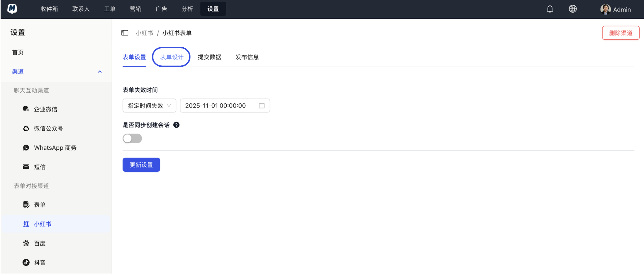Click the app logo in top bar
644x275 pixels.
(x=12, y=9)
